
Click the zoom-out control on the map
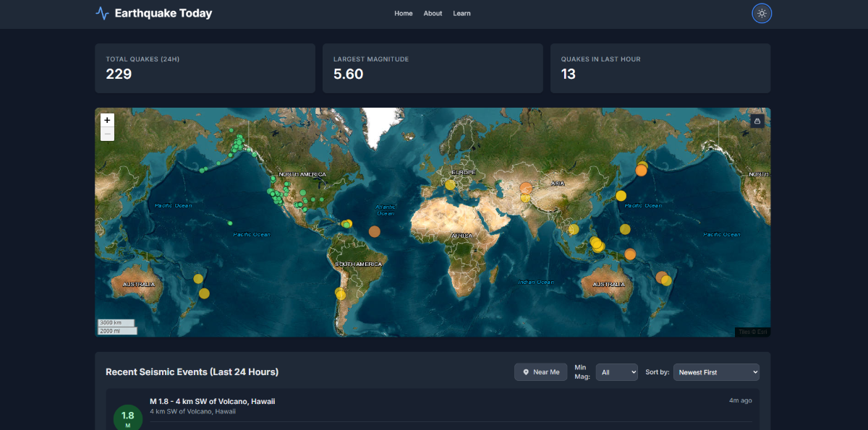pyautogui.click(x=107, y=133)
